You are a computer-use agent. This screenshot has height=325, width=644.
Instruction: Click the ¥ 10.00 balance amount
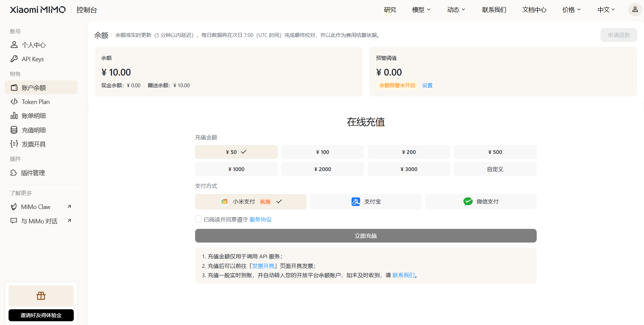pos(116,72)
